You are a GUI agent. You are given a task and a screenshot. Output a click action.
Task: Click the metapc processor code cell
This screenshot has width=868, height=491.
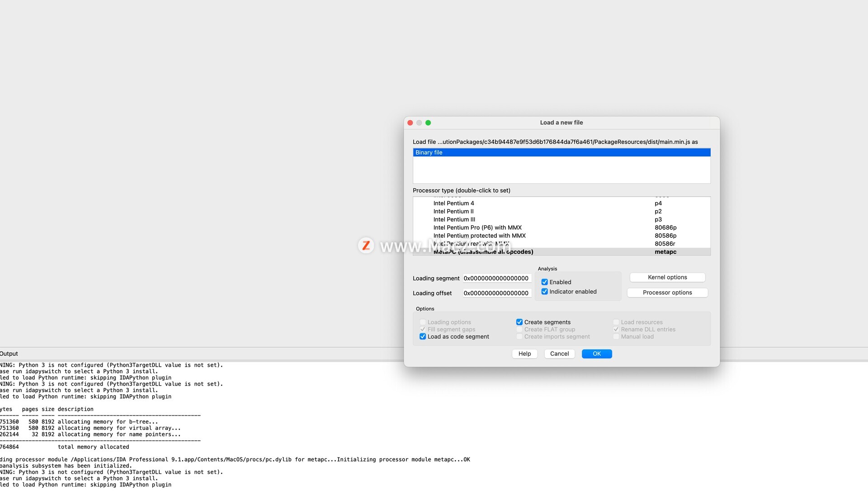(665, 252)
